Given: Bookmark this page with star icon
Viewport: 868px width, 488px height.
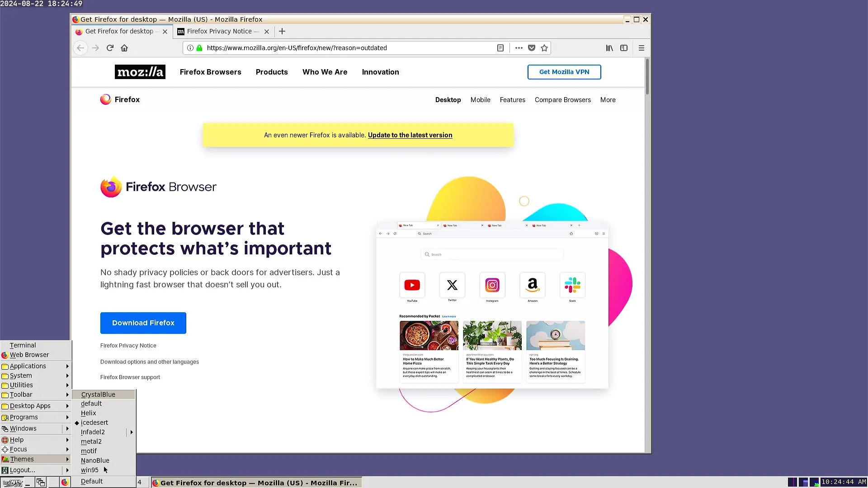Looking at the screenshot, I should point(544,48).
